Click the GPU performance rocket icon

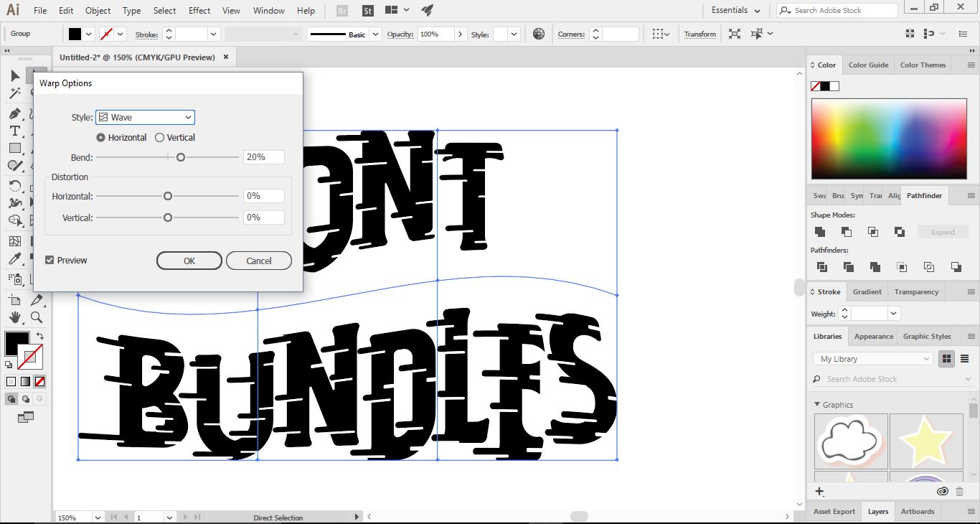[x=428, y=10]
